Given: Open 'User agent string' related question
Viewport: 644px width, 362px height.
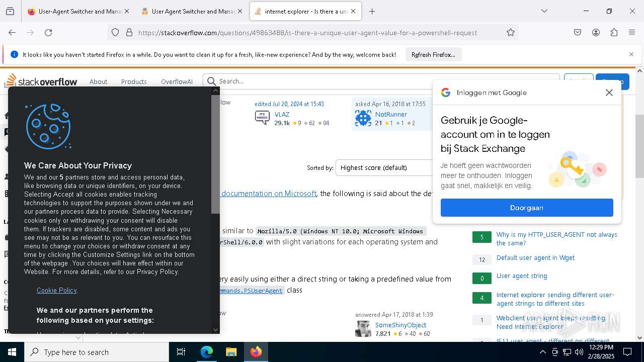Looking at the screenshot, I should point(522,276).
